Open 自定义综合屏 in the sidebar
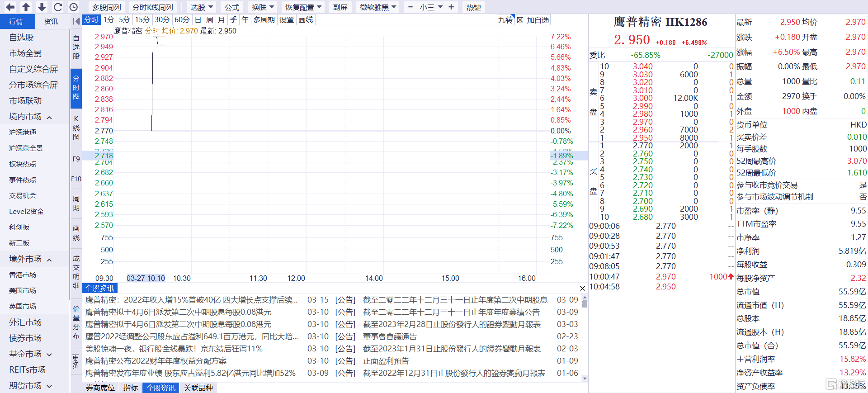 [x=33, y=69]
